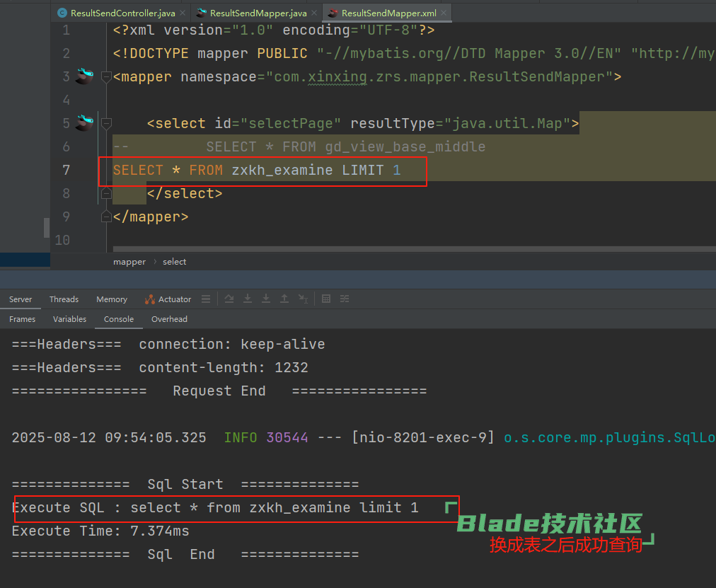716x588 pixels.
Task: Click the Step Out debugger icon
Action: (284, 299)
